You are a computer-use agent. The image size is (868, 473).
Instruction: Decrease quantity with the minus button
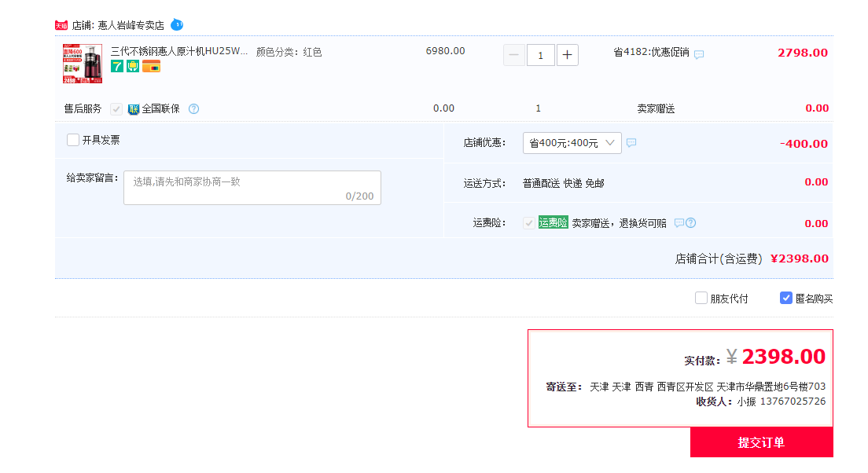tap(513, 55)
